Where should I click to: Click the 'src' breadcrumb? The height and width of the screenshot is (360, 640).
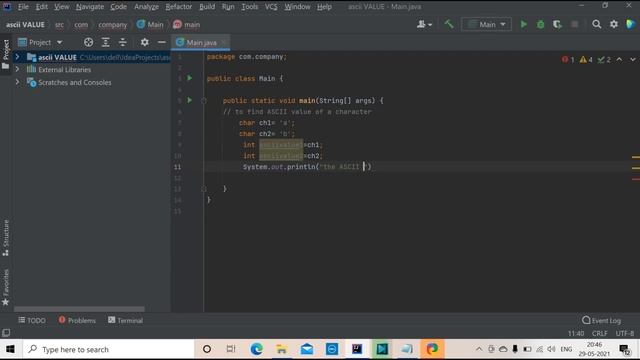59,24
